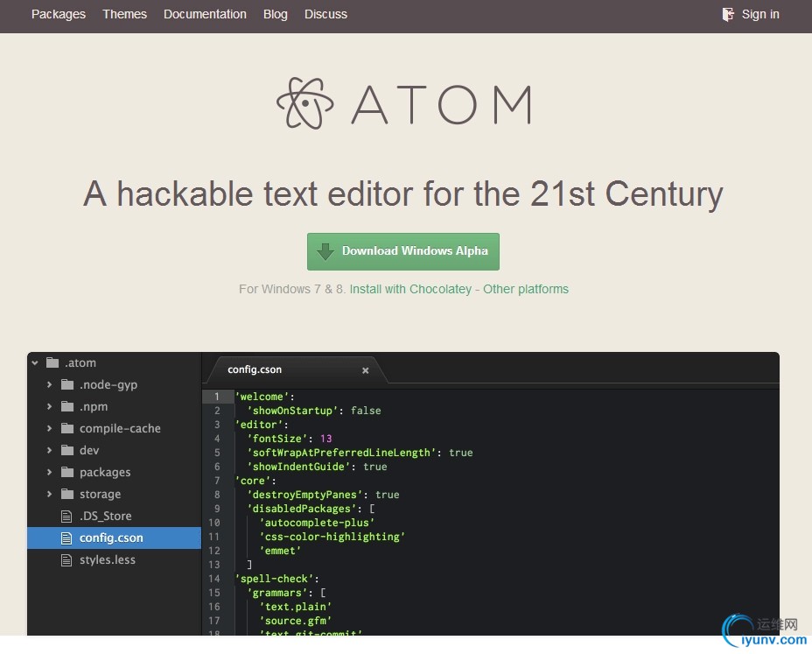Click the config.cson file icon in tree

click(66, 538)
